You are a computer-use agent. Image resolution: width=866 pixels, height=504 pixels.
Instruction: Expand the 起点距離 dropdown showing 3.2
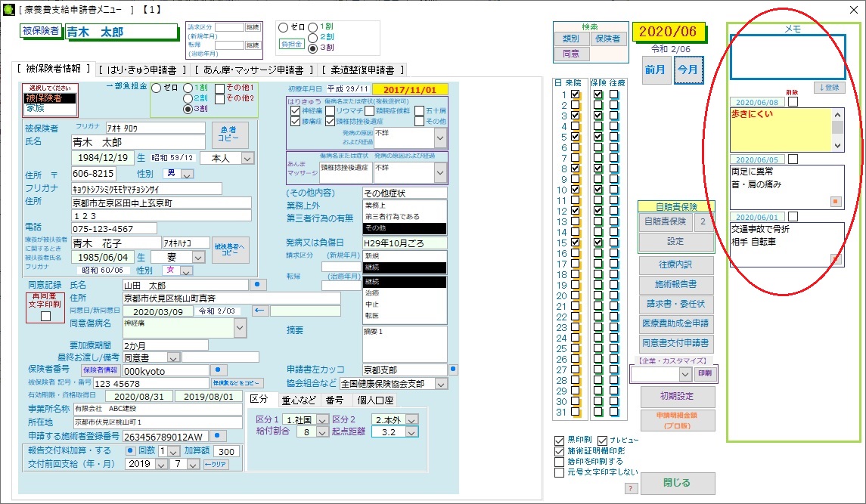pos(412,432)
